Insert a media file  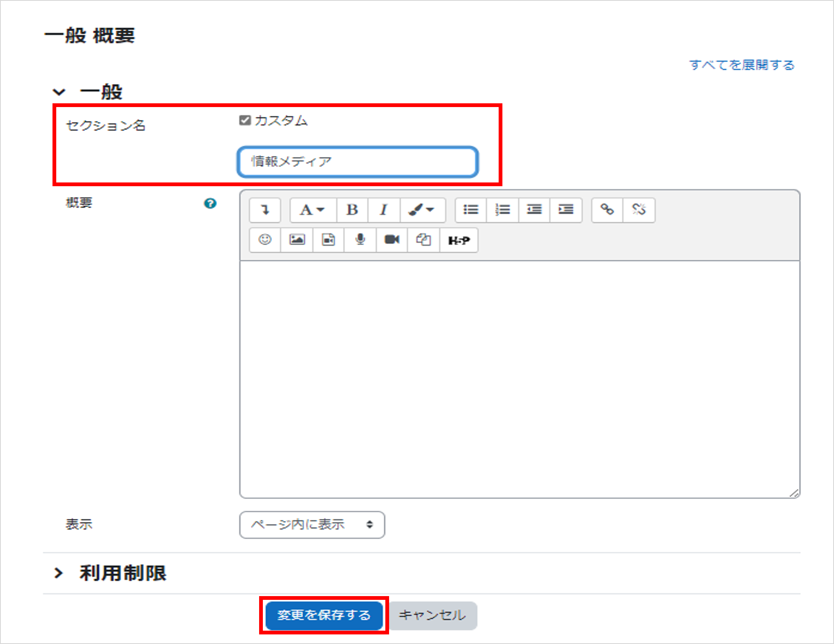[328, 240]
